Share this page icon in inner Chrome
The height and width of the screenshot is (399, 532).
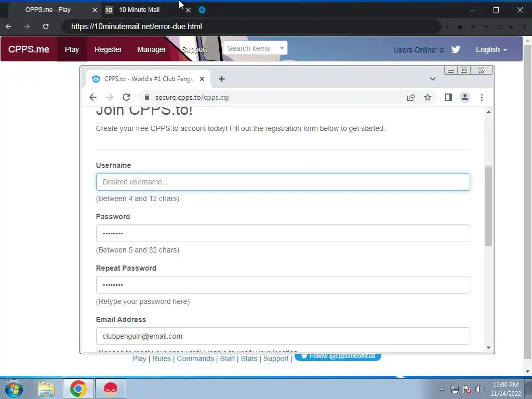[x=411, y=97]
